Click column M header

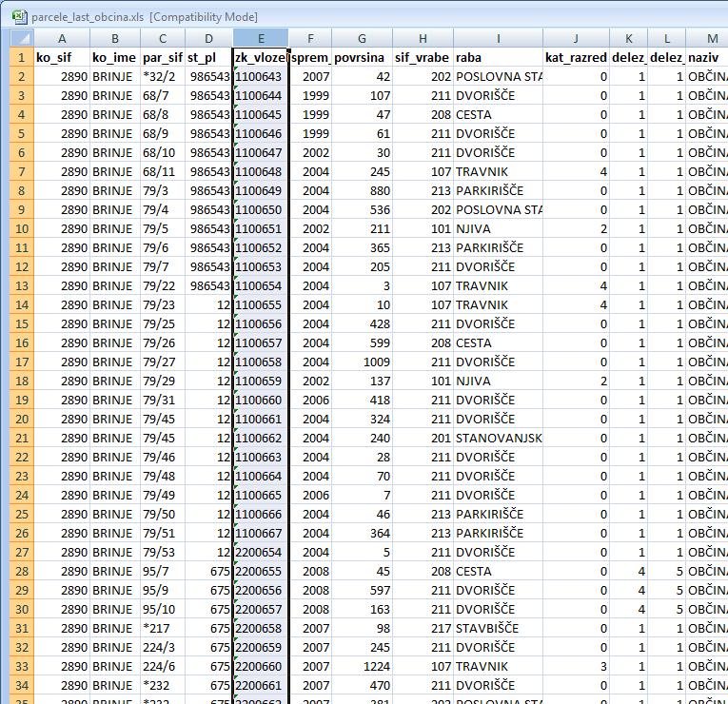(712, 39)
